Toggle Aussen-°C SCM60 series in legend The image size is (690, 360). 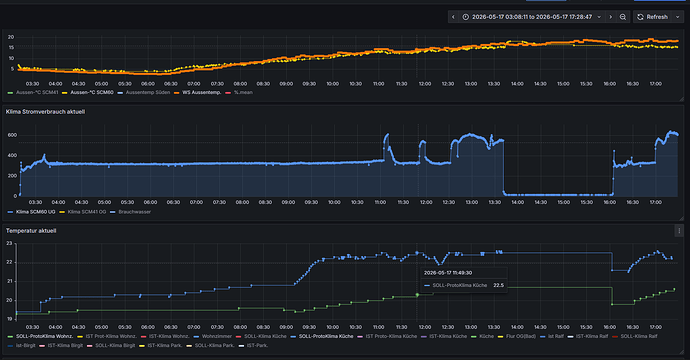tap(92, 92)
